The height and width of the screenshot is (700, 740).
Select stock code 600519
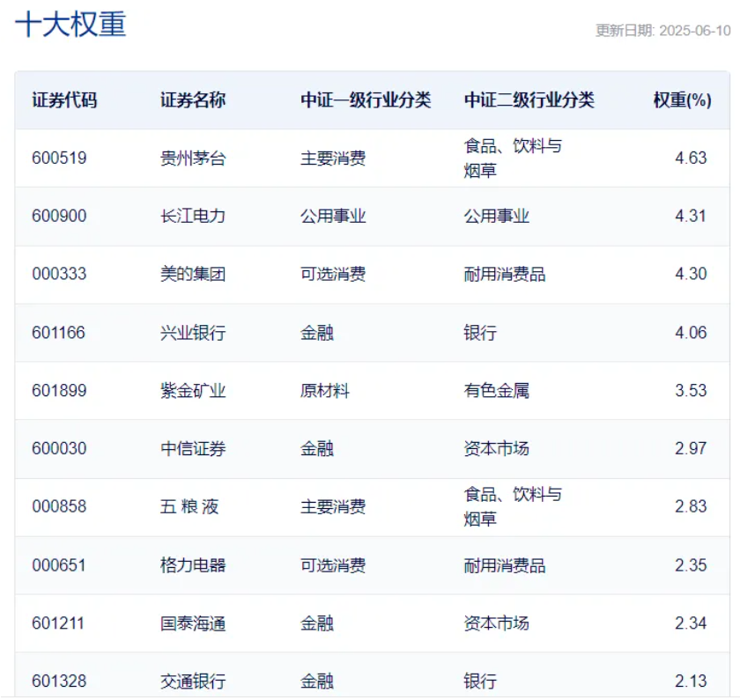coord(60,158)
